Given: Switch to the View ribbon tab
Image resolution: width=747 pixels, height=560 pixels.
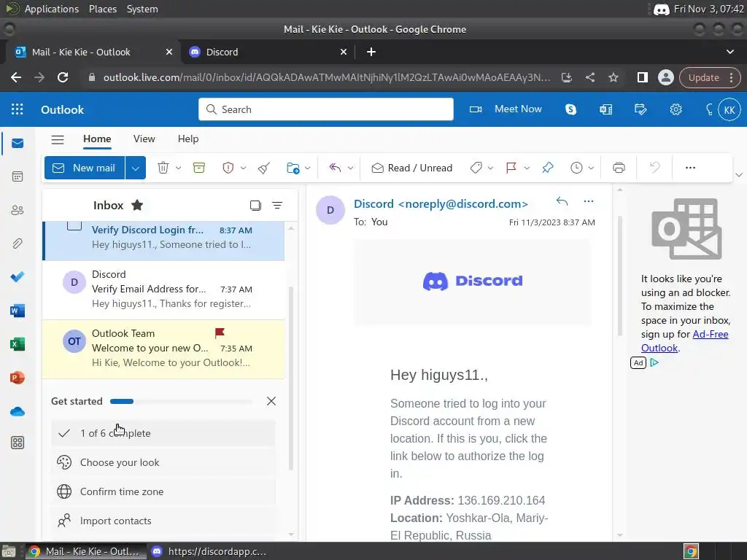Looking at the screenshot, I should coord(144,139).
